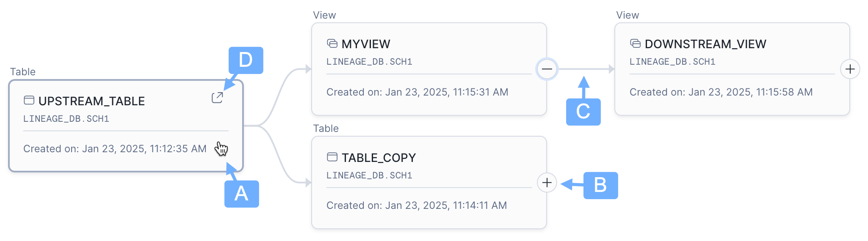Click DOWNSTREAM_VIEW's creation date text
Image resolution: width=868 pixels, height=241 pixels.
[721, 92]
